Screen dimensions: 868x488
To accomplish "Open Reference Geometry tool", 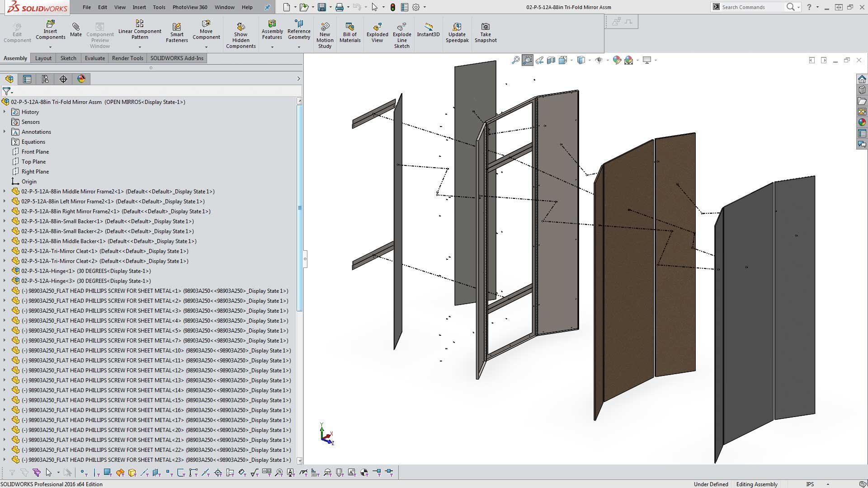I will (299, 30).
